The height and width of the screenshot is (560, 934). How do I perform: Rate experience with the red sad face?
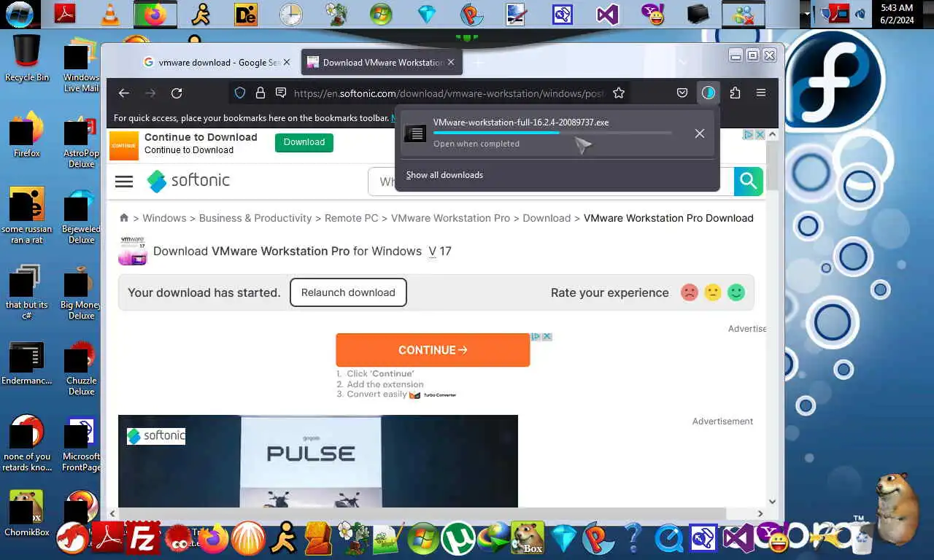pyautogui.click(x=689, y=292)
